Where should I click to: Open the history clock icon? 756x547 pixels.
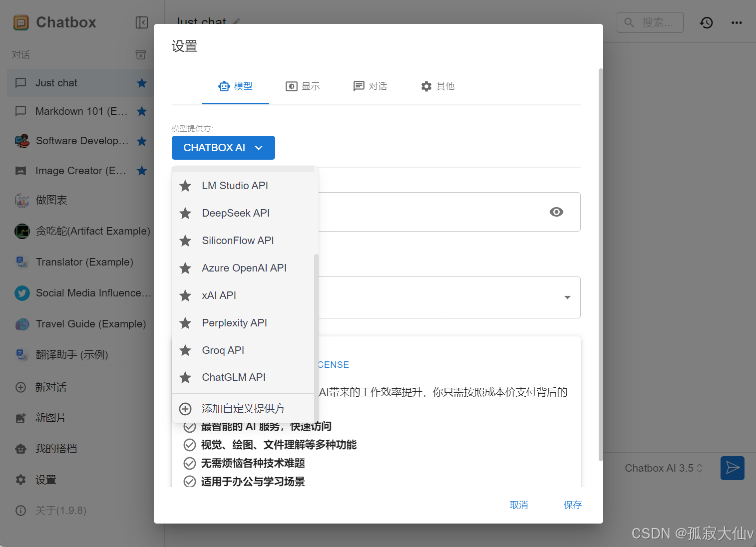[706, 22]
